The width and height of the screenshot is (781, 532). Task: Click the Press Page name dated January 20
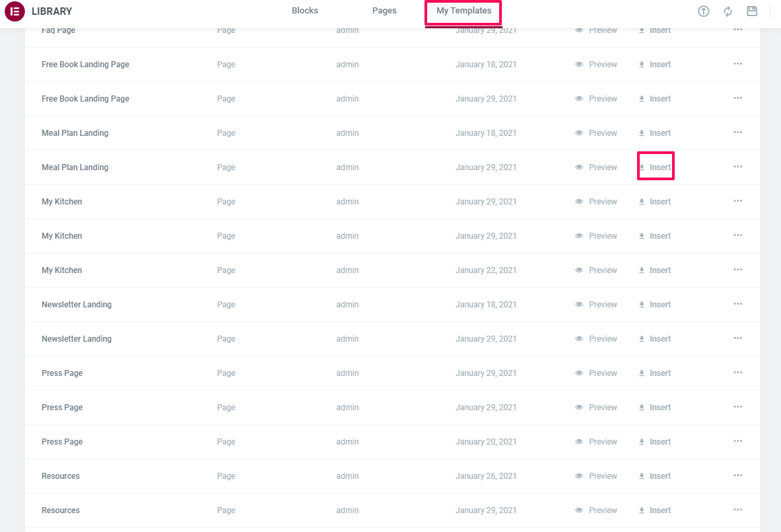click(x=63, y=442)
